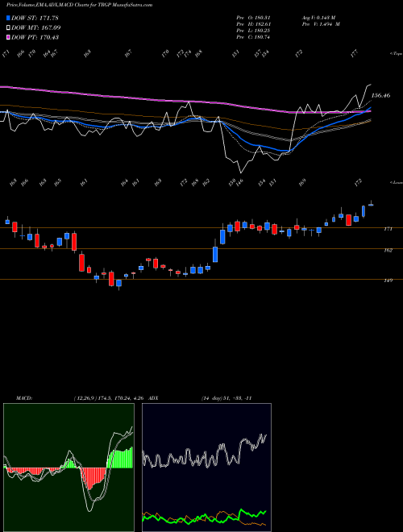
Task: Click the ADX panel heading
Action: coord(153,398)
